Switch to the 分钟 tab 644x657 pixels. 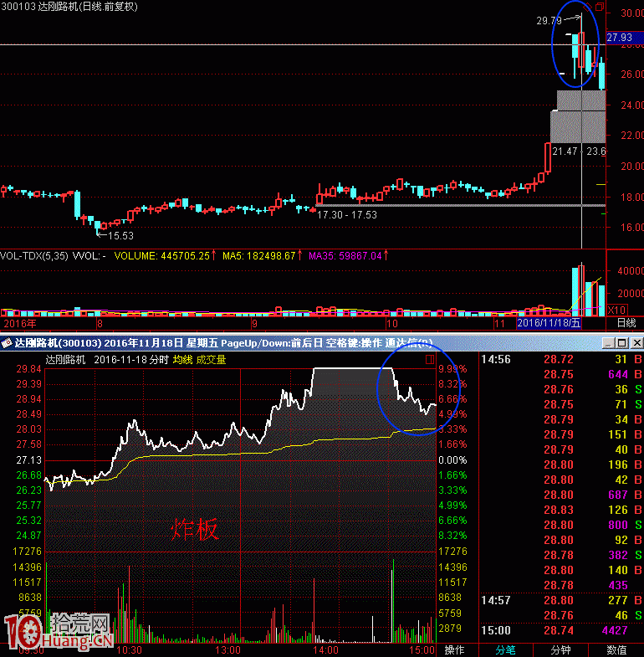coord(560,649)
